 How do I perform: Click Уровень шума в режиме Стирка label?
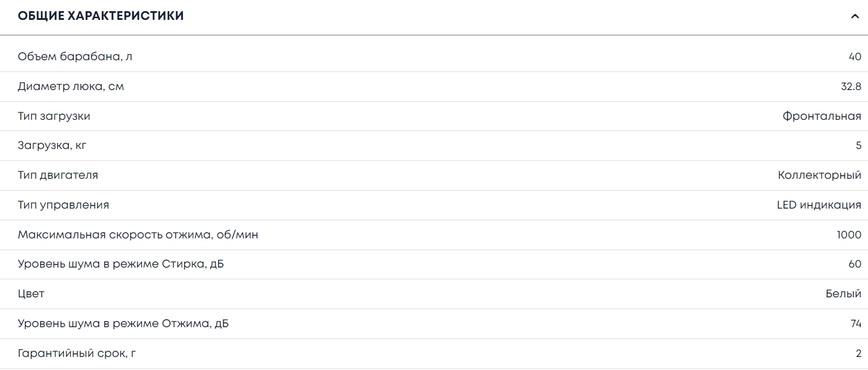click(x=120, y=264)
